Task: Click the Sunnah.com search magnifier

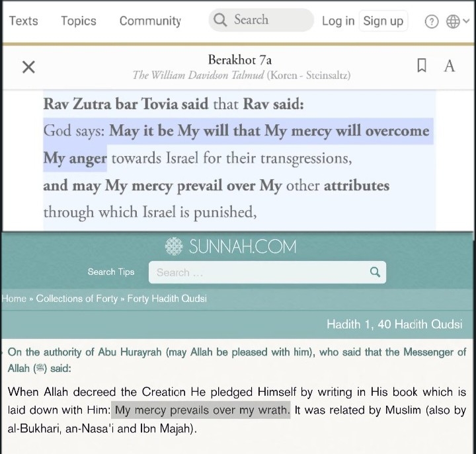Action: coord(376,272)
